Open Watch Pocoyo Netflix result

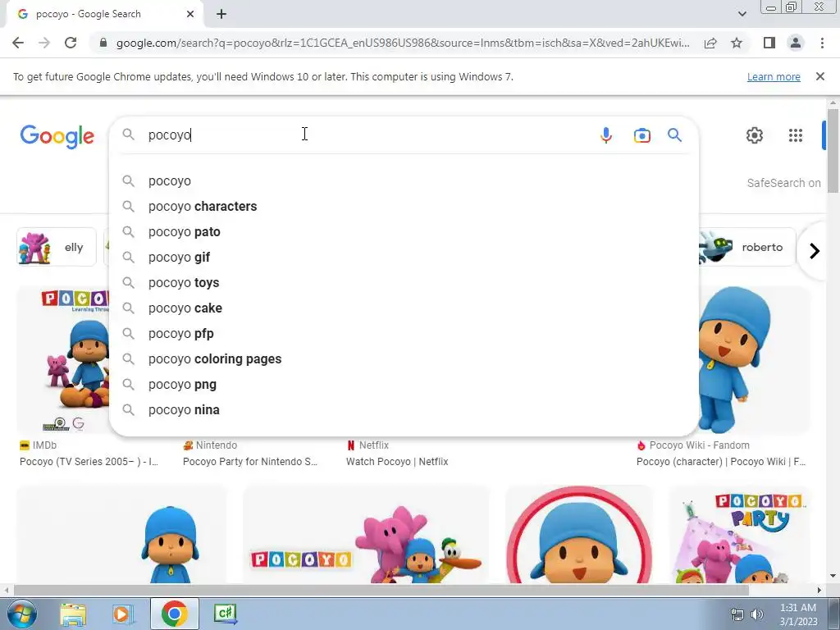397,462
